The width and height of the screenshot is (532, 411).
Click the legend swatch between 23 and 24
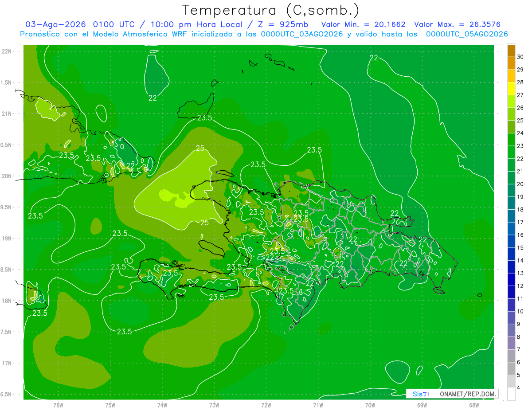511,140
